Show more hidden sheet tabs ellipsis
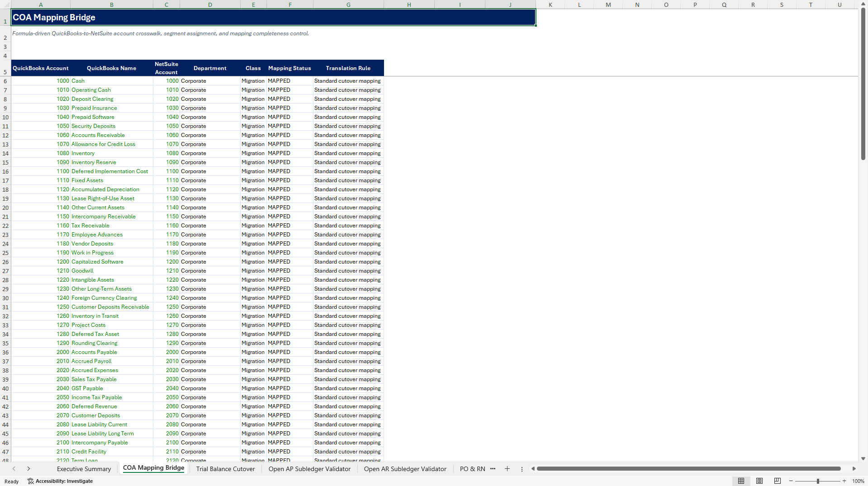The width and height of the screenshot is (868, 486). click(493, 469)
